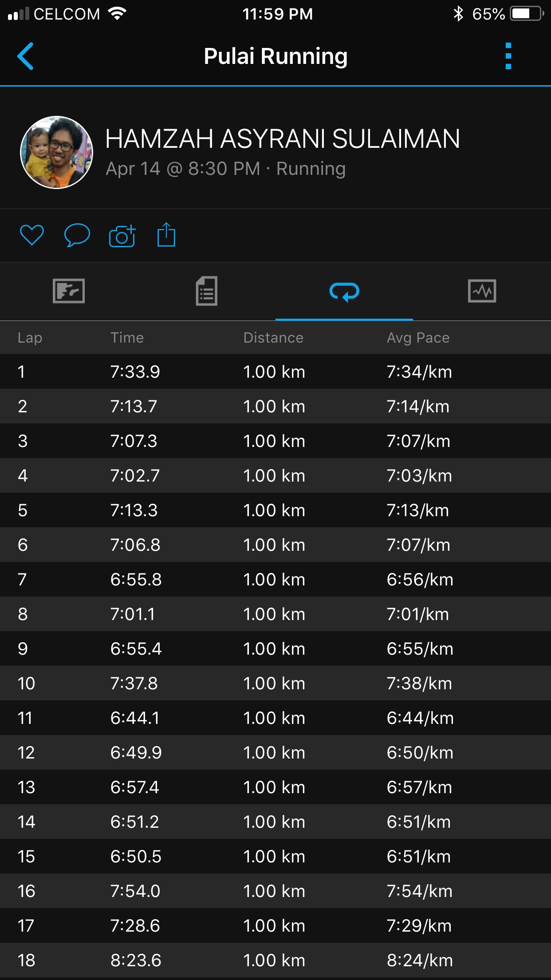This screenshot has width=551, height=980.
Task: Tap the Pulai Running title
Action: [x=275, y=56]
